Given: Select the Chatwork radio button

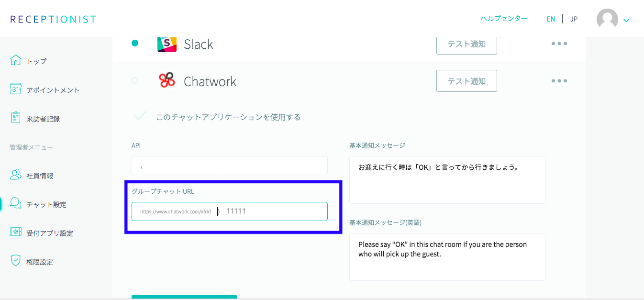Looking at the screenshot, I should pos(135,80).
